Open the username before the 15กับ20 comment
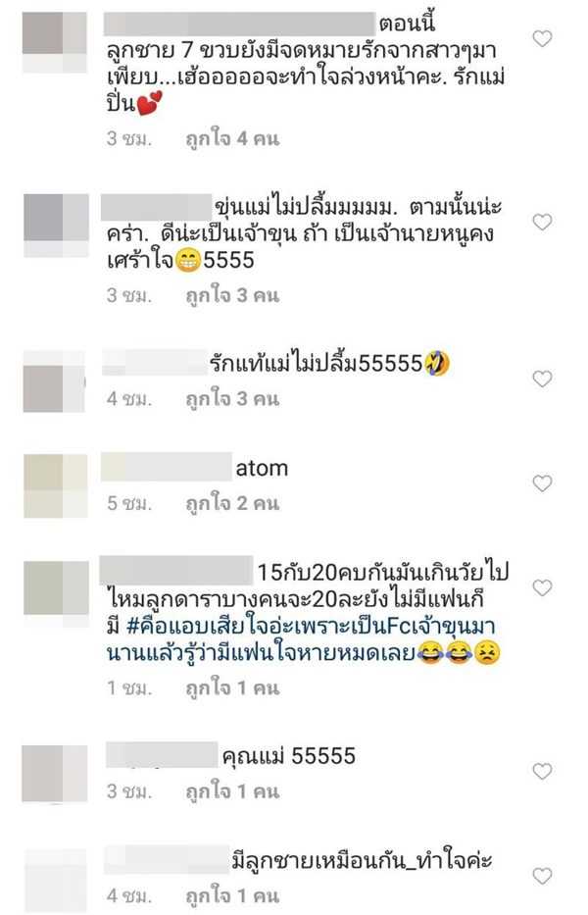 tap(176, 571)
